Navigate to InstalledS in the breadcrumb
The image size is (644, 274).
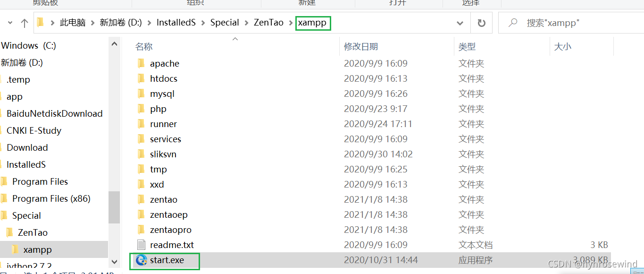coord(176,23)
